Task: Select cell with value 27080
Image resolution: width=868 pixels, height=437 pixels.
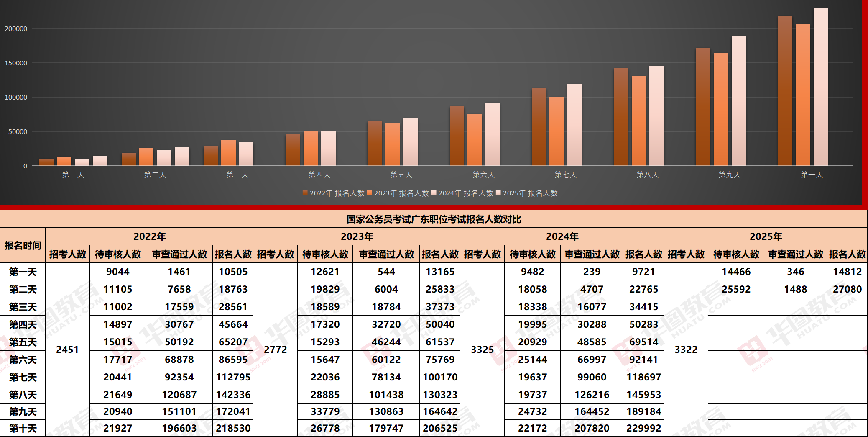Action: tap(847, 289)
